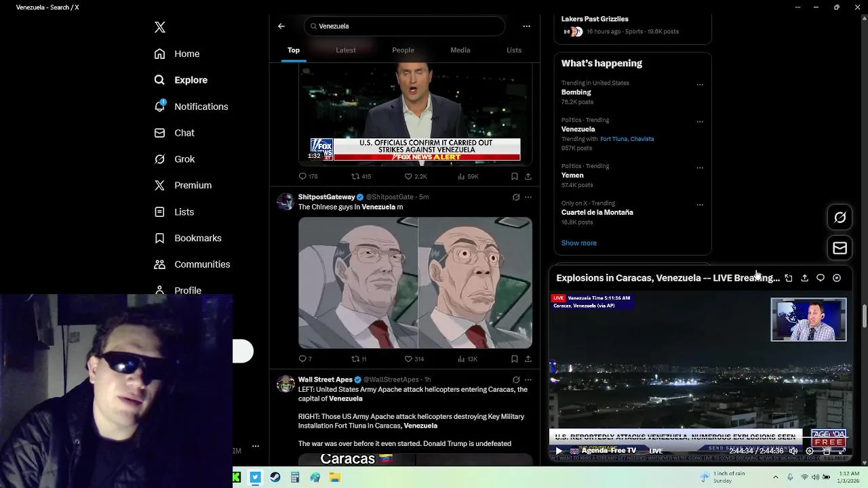Expand the docked live video player
Screen dimensions: 868x488
coord(789,278)
